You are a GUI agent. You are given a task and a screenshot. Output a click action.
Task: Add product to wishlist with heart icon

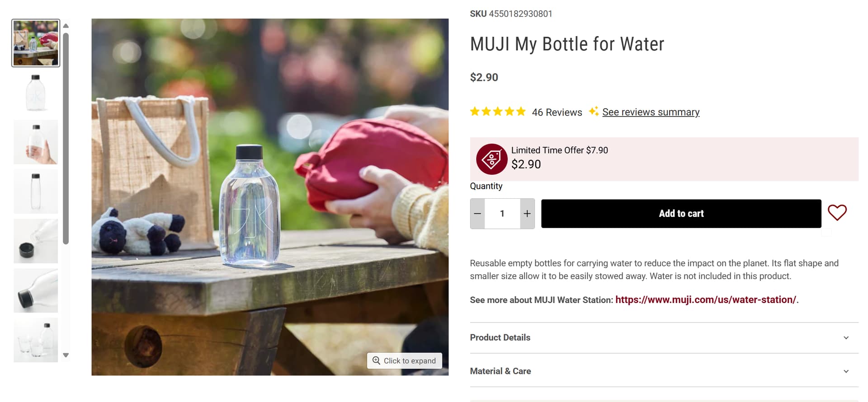click(x=837, y=213)
